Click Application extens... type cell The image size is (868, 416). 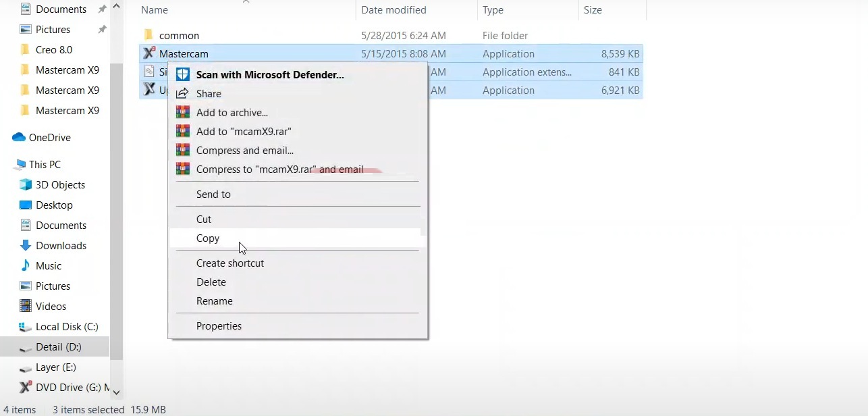coord(527,72)
